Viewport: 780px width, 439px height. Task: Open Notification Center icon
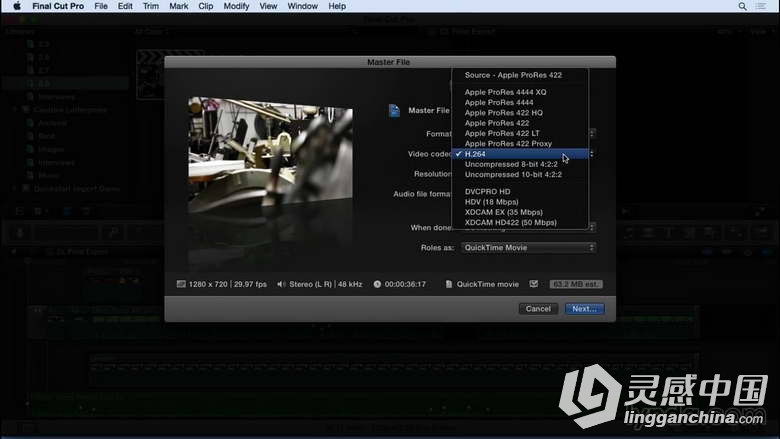coord(761,6)
